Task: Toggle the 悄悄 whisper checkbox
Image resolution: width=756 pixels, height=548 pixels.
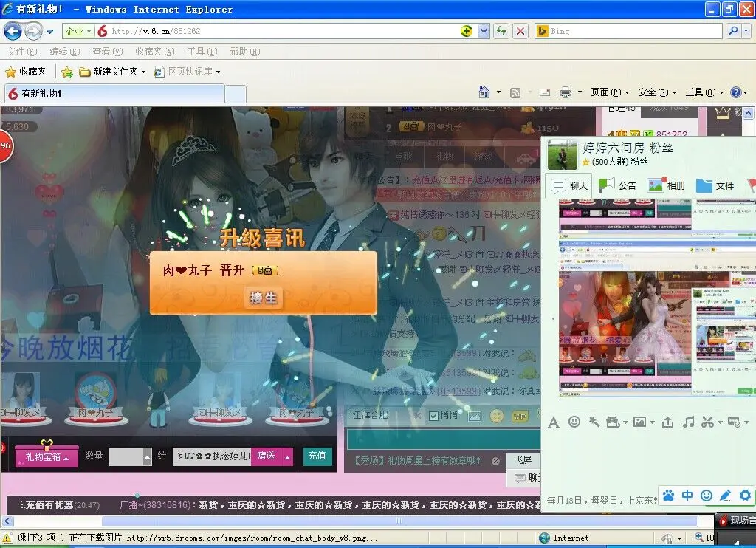Action: tap(433, 415)
